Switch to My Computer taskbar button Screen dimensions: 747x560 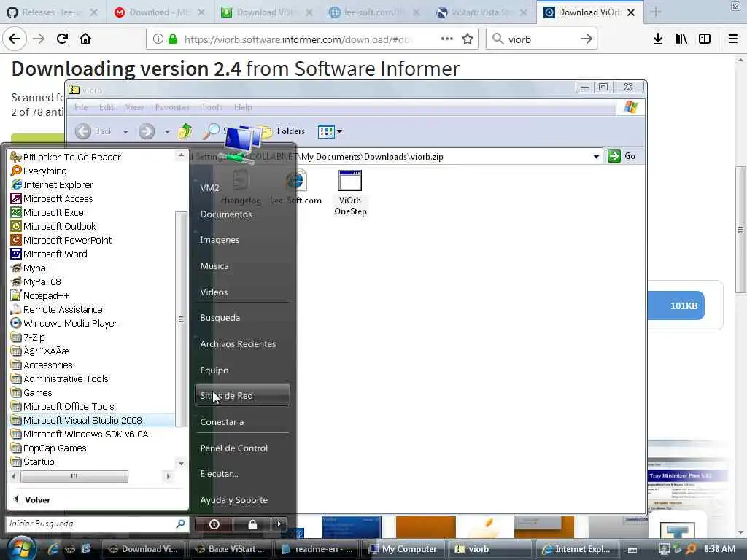tap(403, 549)
